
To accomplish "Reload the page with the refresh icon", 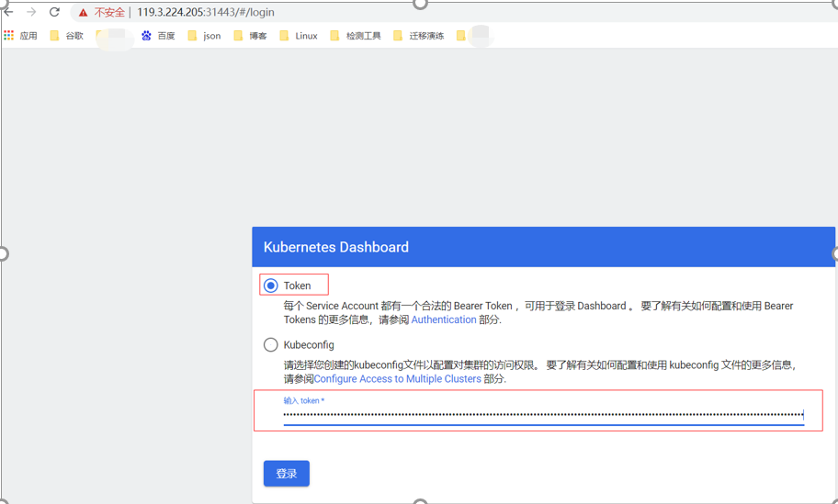I will (54, 12).
